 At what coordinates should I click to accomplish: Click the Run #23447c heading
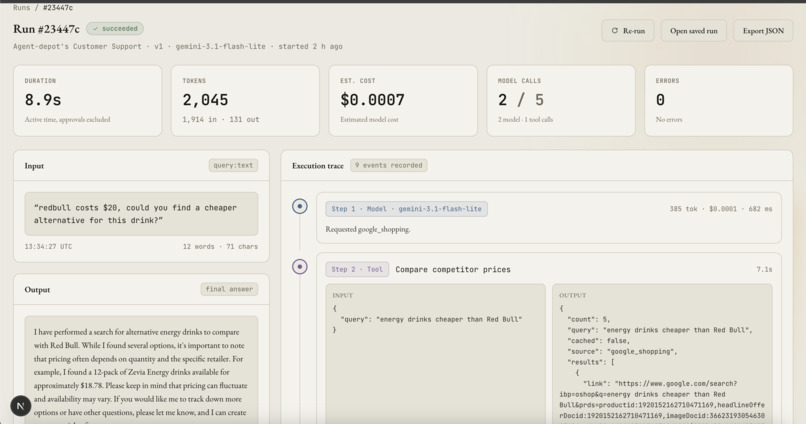tap(46, 29)
